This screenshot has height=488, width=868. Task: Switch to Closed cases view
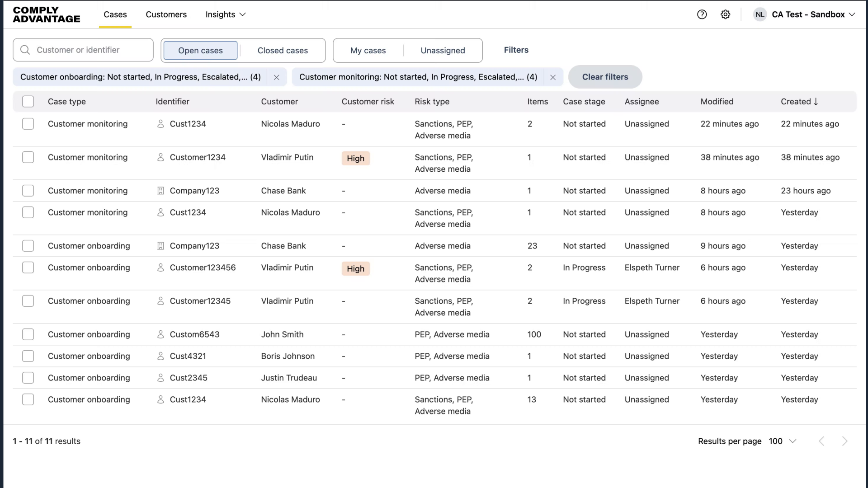283,51
